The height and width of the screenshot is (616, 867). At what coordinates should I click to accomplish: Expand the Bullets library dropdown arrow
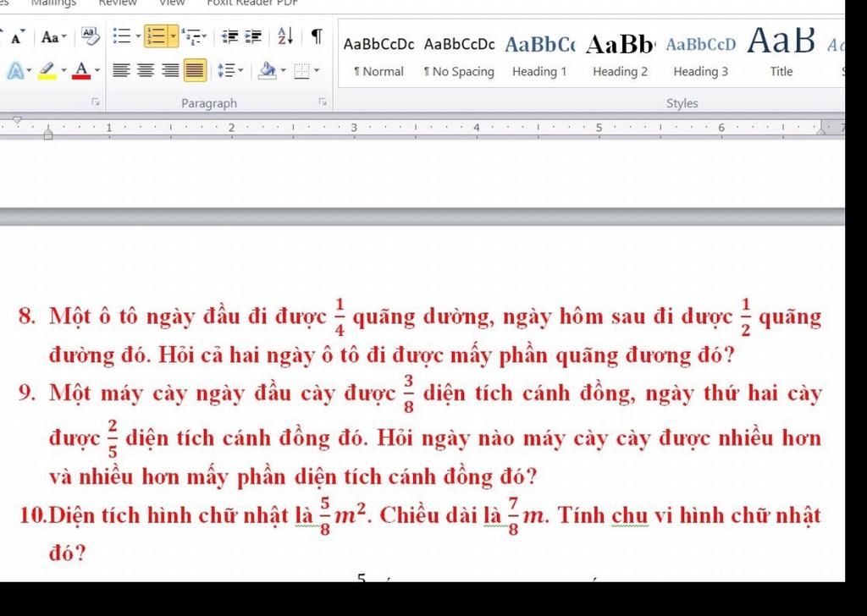138,36
